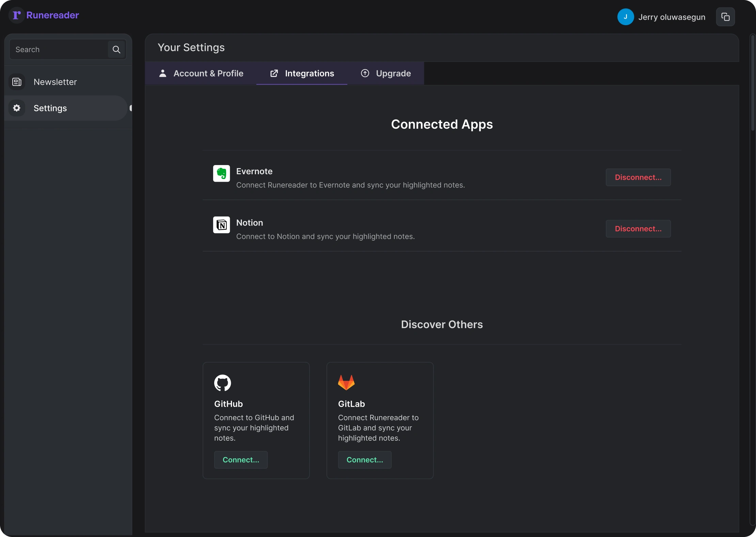Click the Account & Profile person icon
The image size is (756, 537).
[x=163, y=73]
